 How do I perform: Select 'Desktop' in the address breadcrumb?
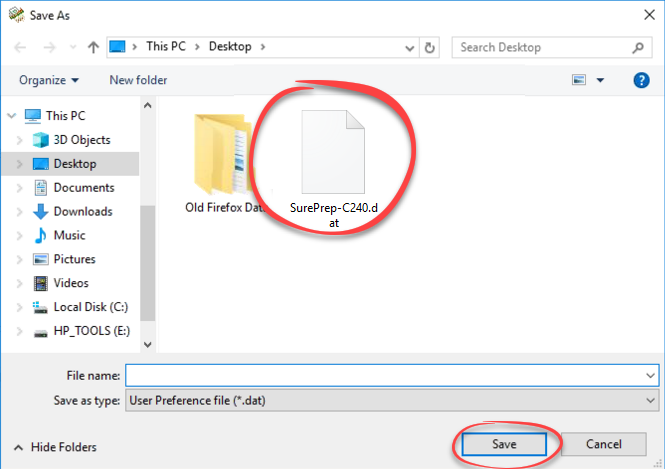pyautogui.click(x=230, y=46)
